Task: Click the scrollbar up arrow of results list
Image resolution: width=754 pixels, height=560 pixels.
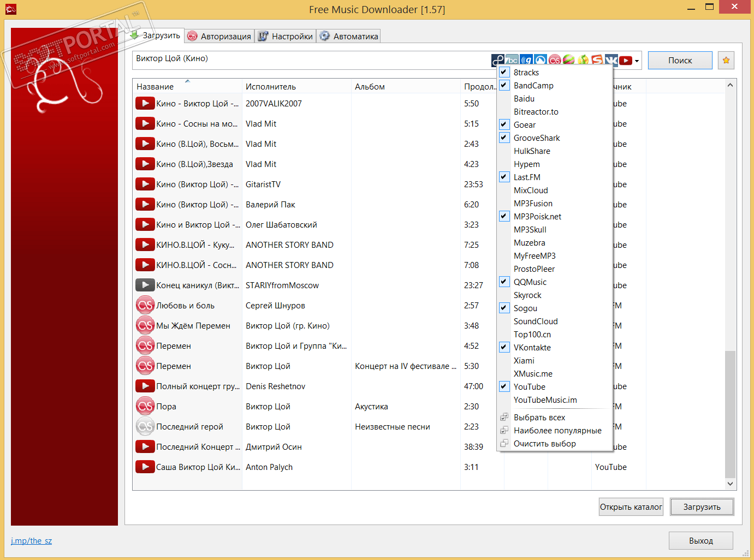Action: point(730,85)
